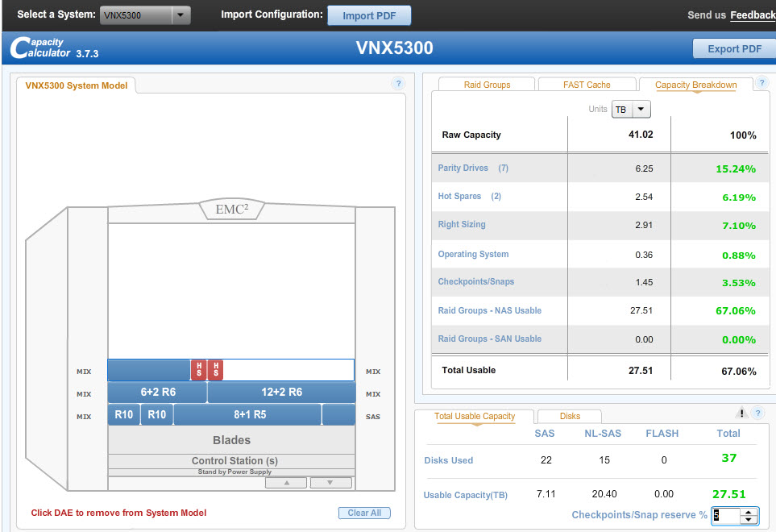Click the FLASH column header
This screenshot has width=776, height=532.
662,434
